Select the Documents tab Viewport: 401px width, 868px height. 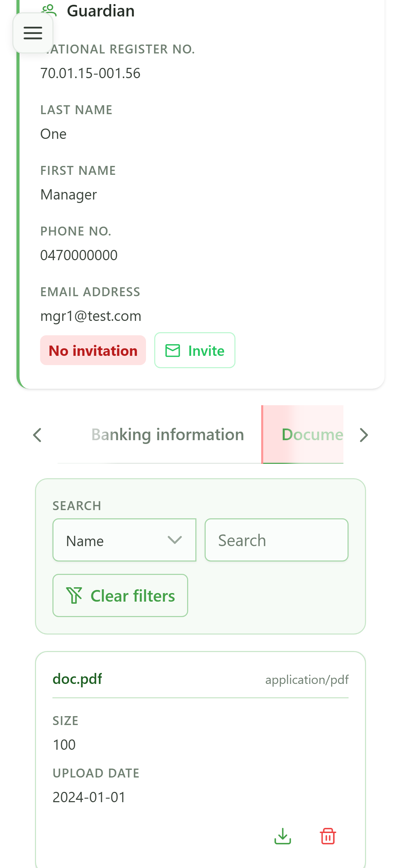pyautogui.click(x=303, y=435)
